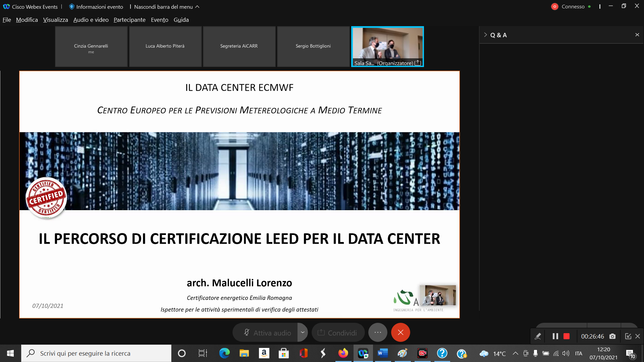Image resolution: width=644 pixels, height=362 pixels.
Task: Click the battery tray icon
Action: tap(546, 353)
